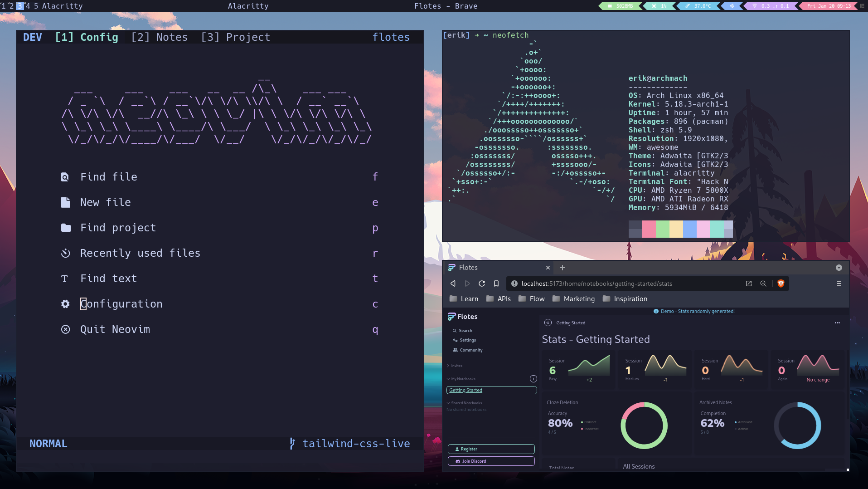
Task: Click the Community people icon in Flotes
Action: [456, 350]
